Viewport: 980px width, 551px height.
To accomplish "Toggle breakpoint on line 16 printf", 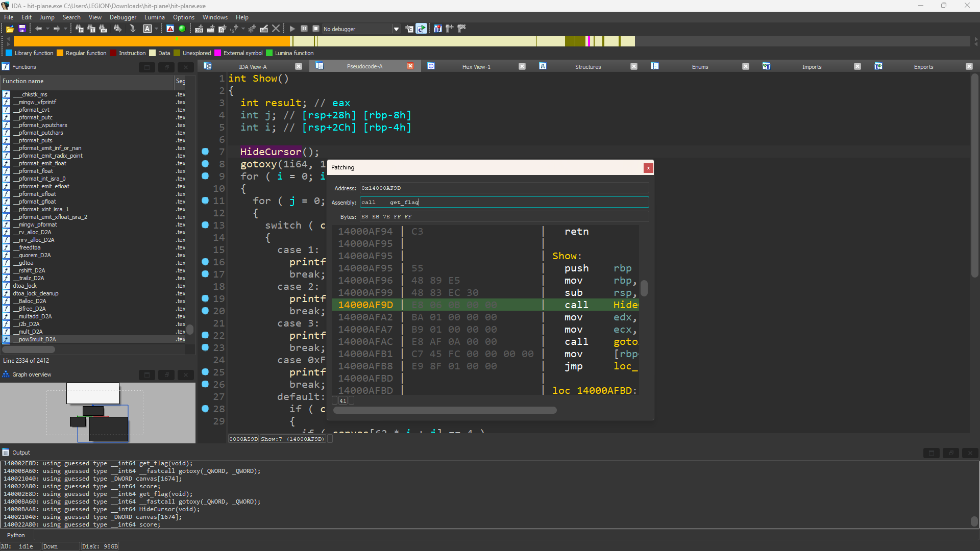I will (x=205, y=262).
